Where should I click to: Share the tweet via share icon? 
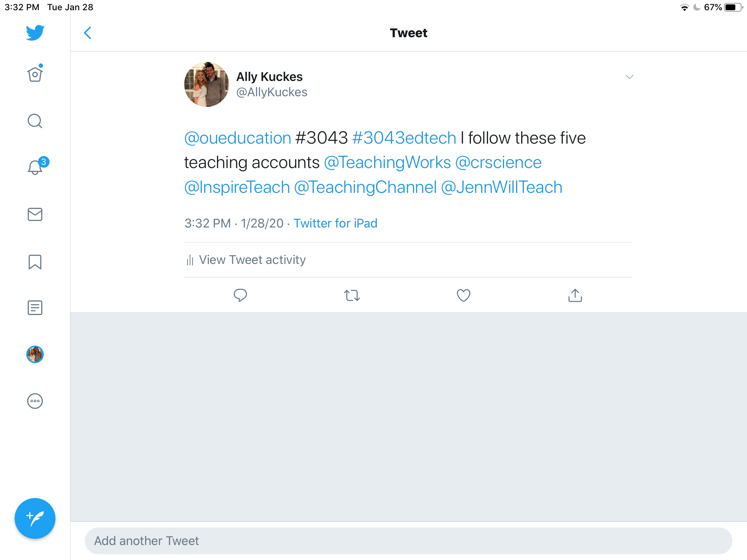[575, 295]
